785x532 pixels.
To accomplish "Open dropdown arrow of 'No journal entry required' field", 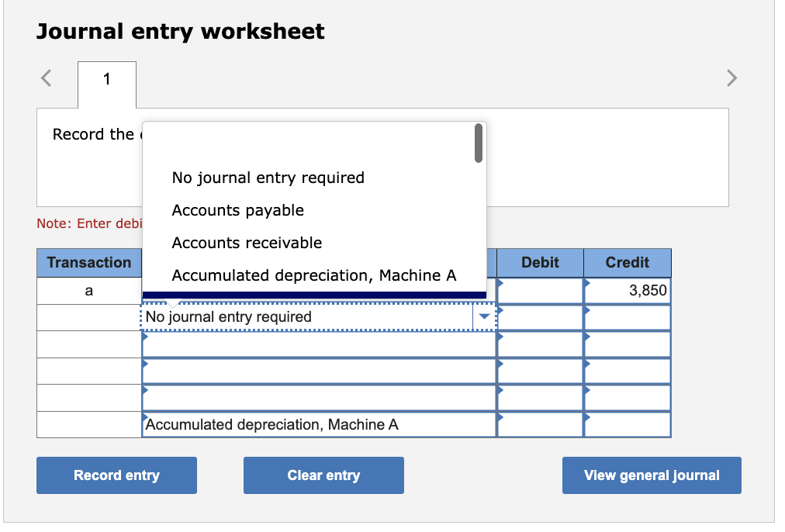I will (x=484, y=316).
